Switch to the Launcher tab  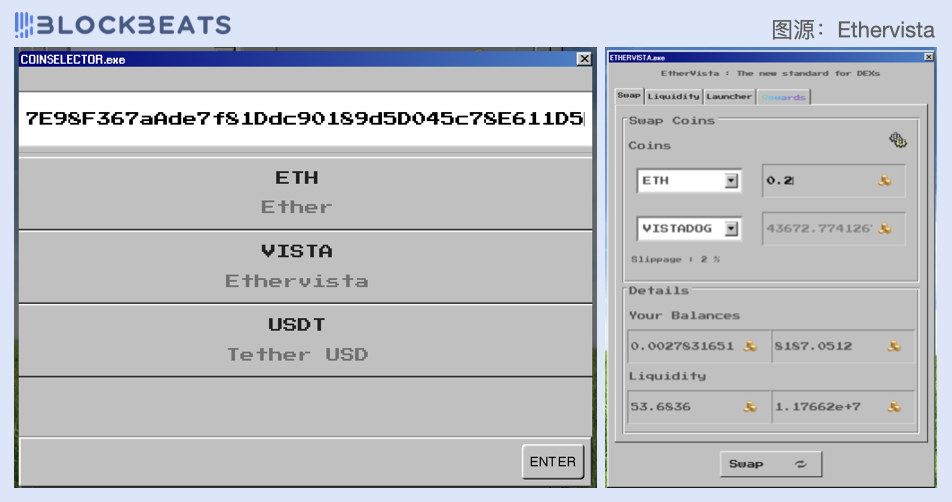pyautogui.click(x=729, y=97)
